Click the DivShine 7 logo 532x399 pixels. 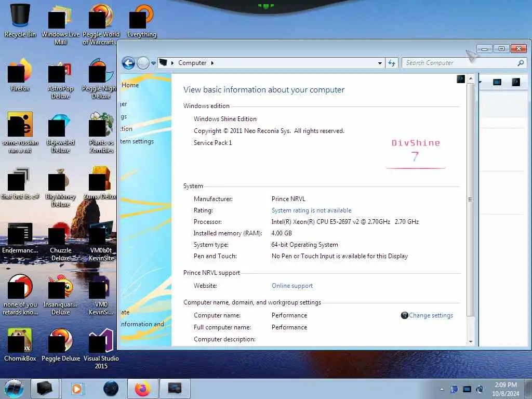click(416, 154)
